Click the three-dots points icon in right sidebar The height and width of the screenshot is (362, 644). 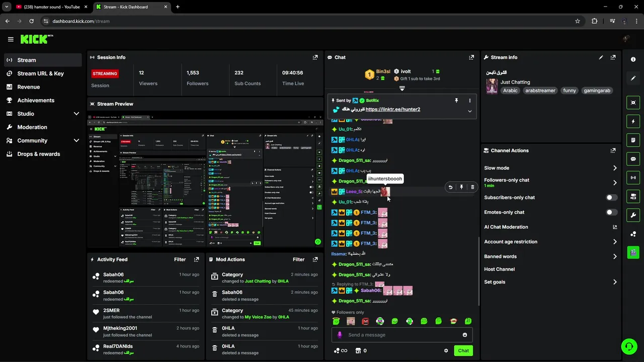(633, 234)
